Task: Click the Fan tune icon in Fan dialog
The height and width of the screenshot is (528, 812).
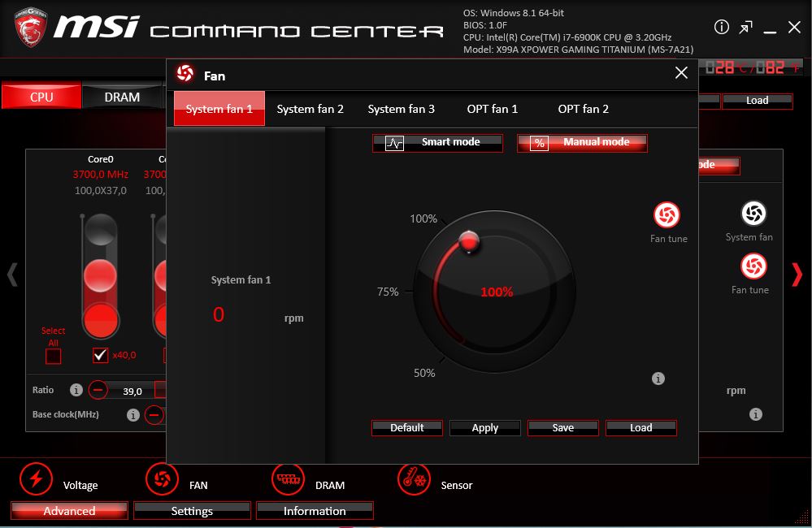Action: pos(667,214)
